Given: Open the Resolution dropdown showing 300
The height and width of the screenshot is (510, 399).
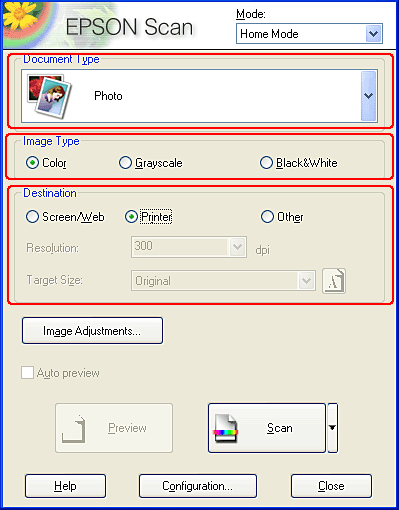Looking at the screenshot, I should [x=189, y=247].
